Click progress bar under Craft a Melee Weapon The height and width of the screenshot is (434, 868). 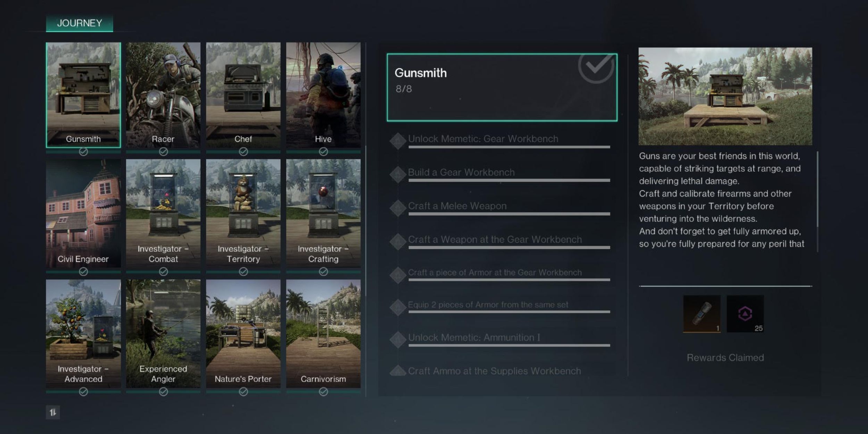coord(509,214)
